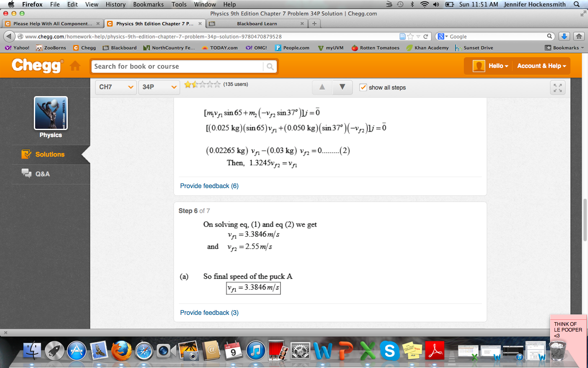This screenshot has height=368, width=588.
Task: Open Skype from the Dock
Action: point(390,350)
